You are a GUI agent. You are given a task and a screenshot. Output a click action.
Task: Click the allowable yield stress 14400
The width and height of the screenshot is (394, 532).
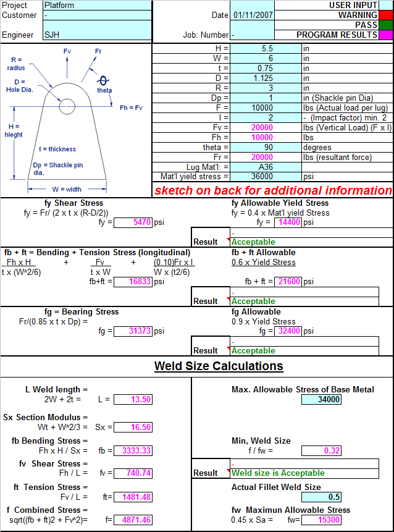(288, 222)
